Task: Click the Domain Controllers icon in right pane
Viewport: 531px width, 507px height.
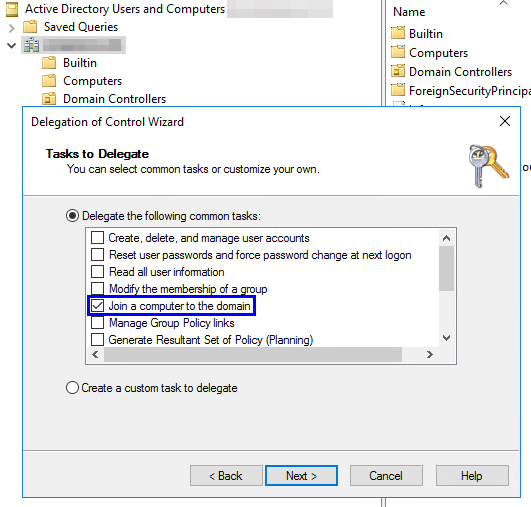Action: (398, 71)
